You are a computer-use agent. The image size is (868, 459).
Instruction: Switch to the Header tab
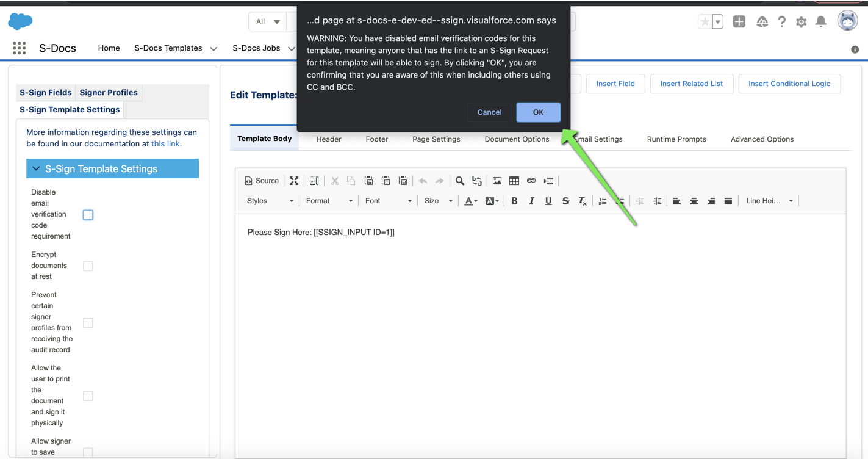(x=329, y=139)
